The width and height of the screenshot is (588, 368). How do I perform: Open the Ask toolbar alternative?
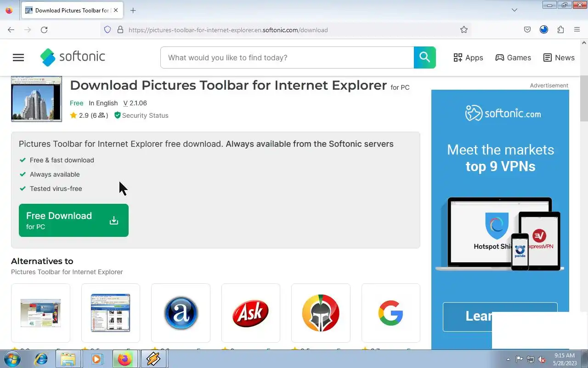pos(251,313)
